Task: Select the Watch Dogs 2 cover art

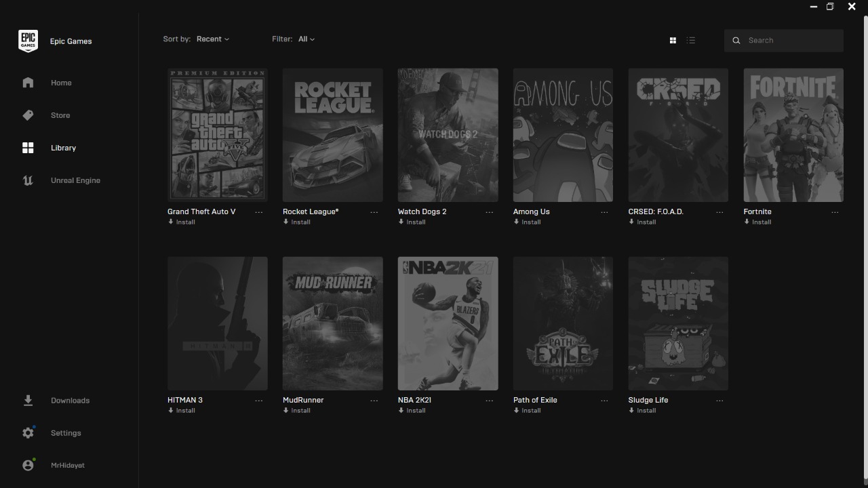Action: (448, 135)
